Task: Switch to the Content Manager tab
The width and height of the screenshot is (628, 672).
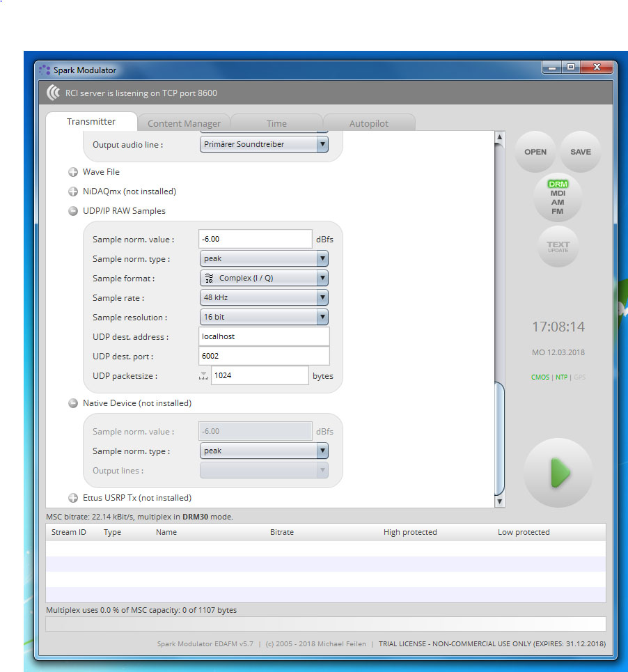Action: [184, 123]
